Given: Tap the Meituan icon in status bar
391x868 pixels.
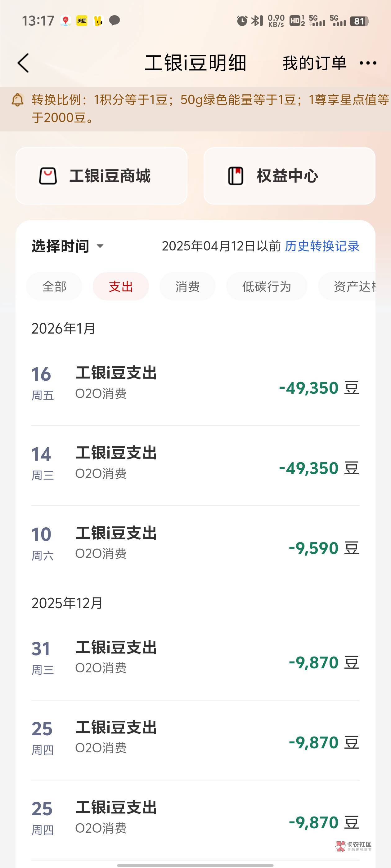Looking at the screenshot, I should coord(82,21).
